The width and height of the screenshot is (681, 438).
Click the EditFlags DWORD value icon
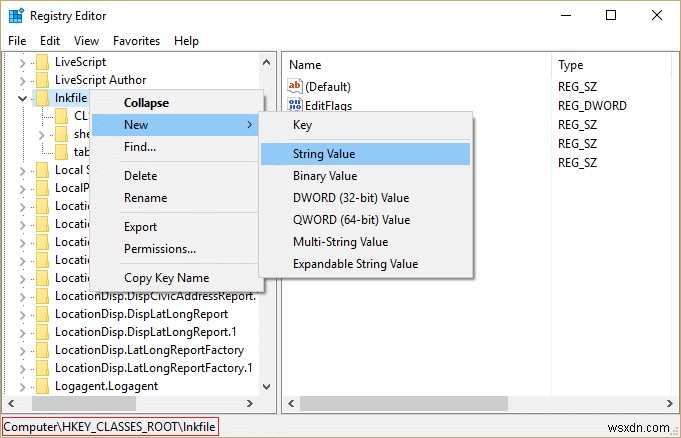click(x=296, y=106)
